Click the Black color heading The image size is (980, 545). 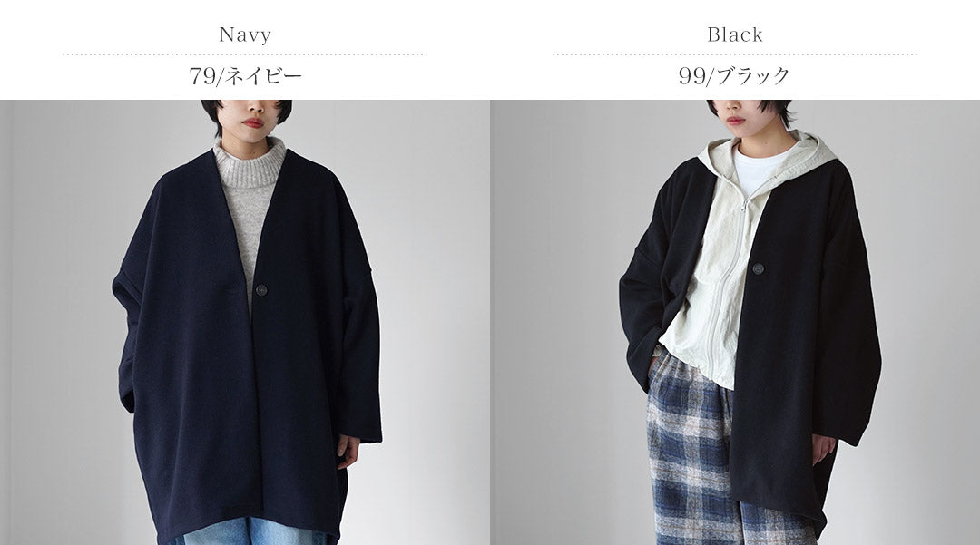735,34
